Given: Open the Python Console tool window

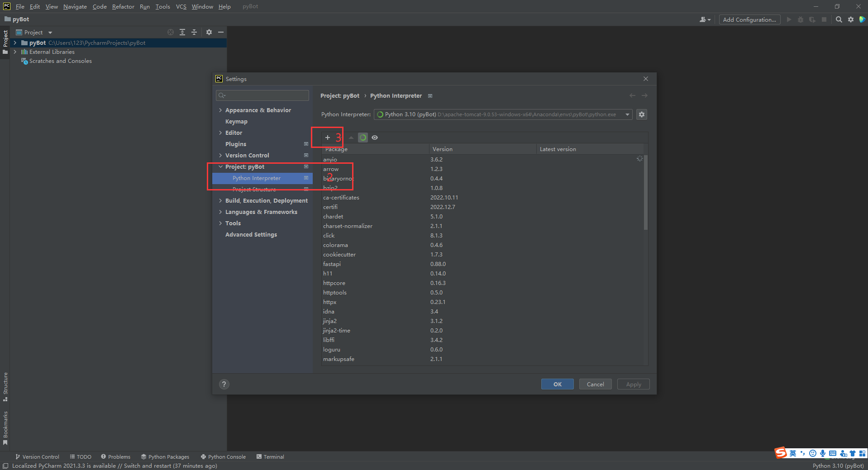Looking at the screenshot, I should pos(224,457).
